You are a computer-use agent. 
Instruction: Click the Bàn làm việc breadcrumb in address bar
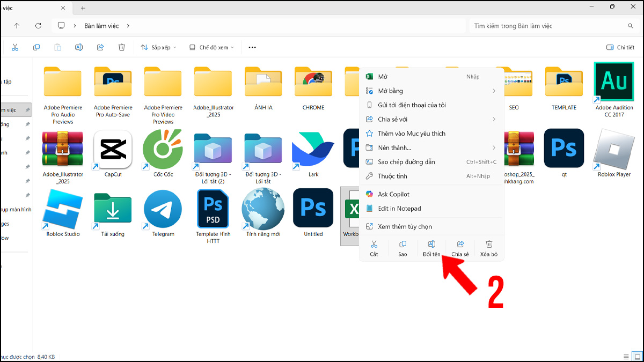(102, 26)
